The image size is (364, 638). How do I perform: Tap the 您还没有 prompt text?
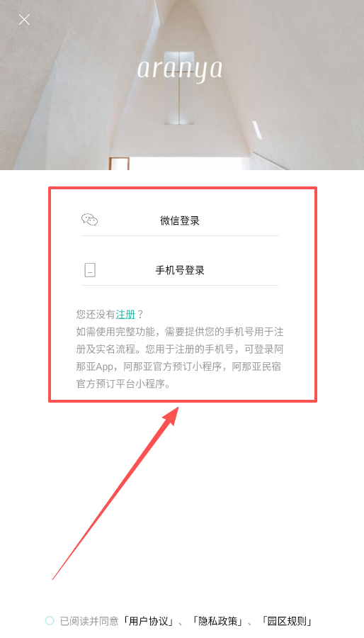pyautogui.click(x=96, y=315)
